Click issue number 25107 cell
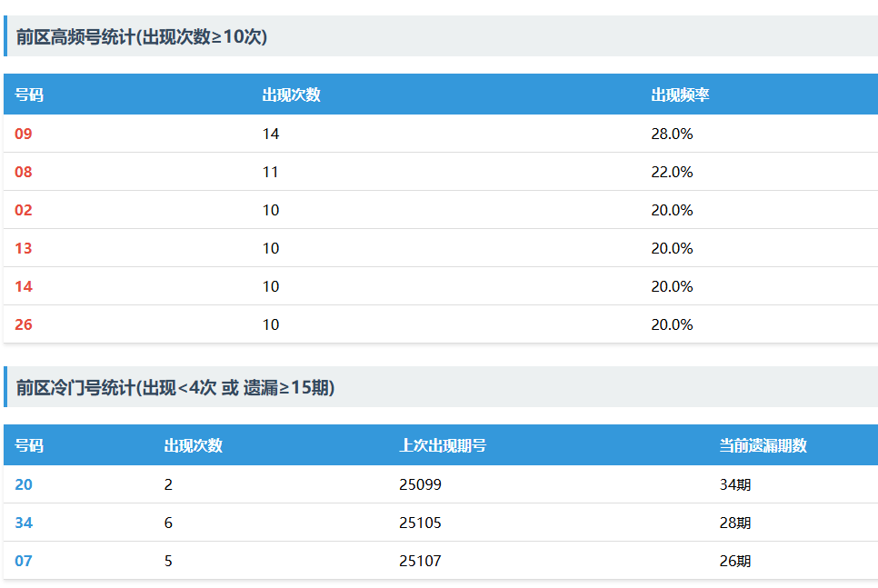Viewport: 878px width, 588px height. click(420, 561)
